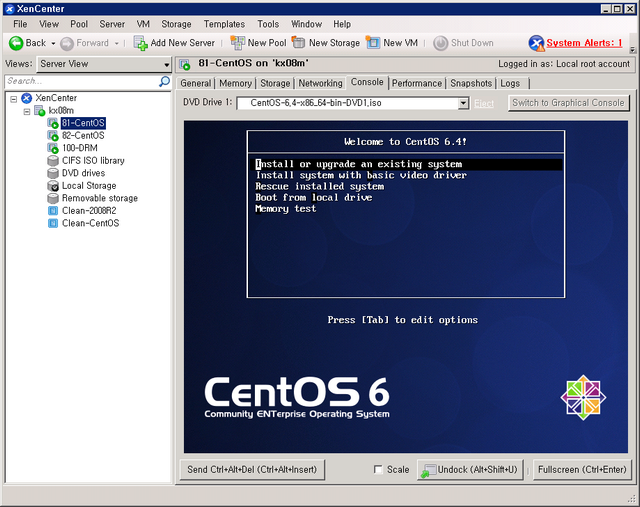Select 'Rescue installed system' boot option
Viewport: 640px width, 507px height.
[320, 187]
